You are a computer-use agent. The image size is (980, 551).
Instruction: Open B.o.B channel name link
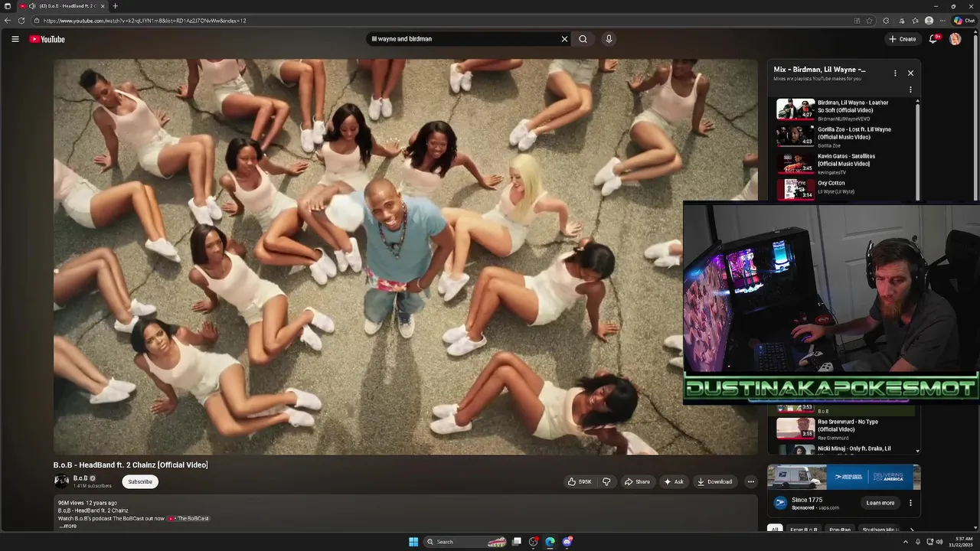pos(80,478)
